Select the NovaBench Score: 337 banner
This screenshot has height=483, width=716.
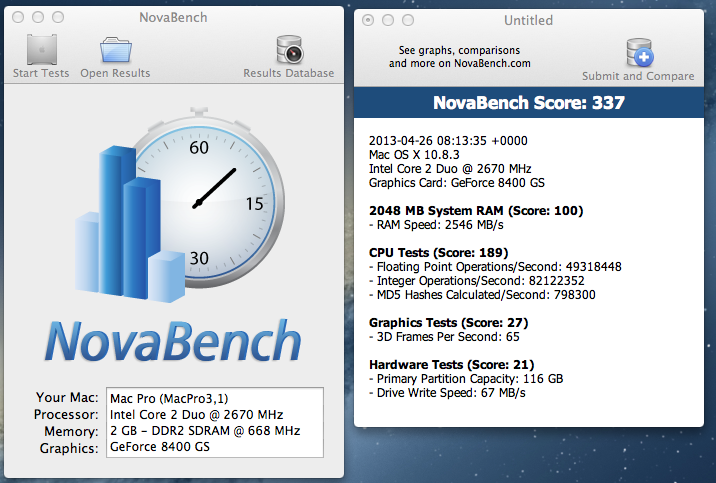(x=529, y=103)
